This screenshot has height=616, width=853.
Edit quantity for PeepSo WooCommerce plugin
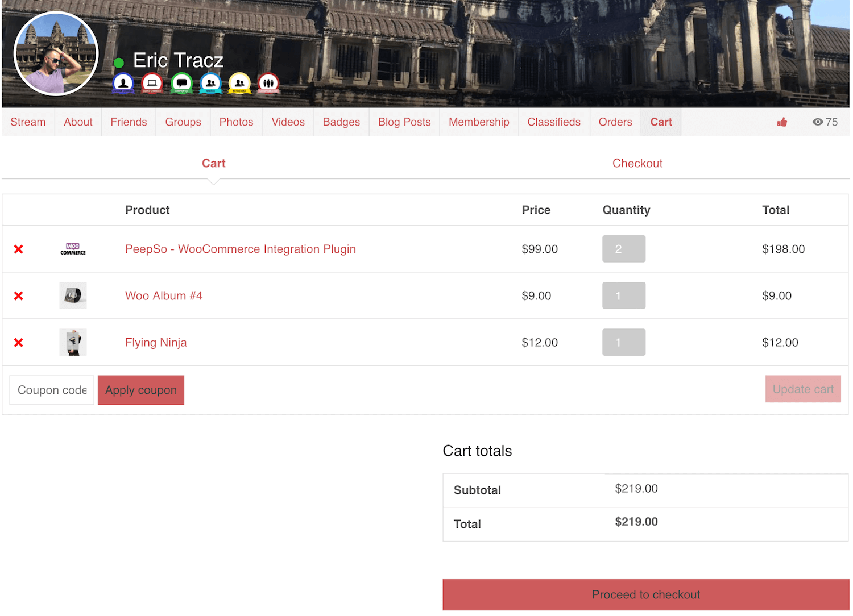(624, 249)
